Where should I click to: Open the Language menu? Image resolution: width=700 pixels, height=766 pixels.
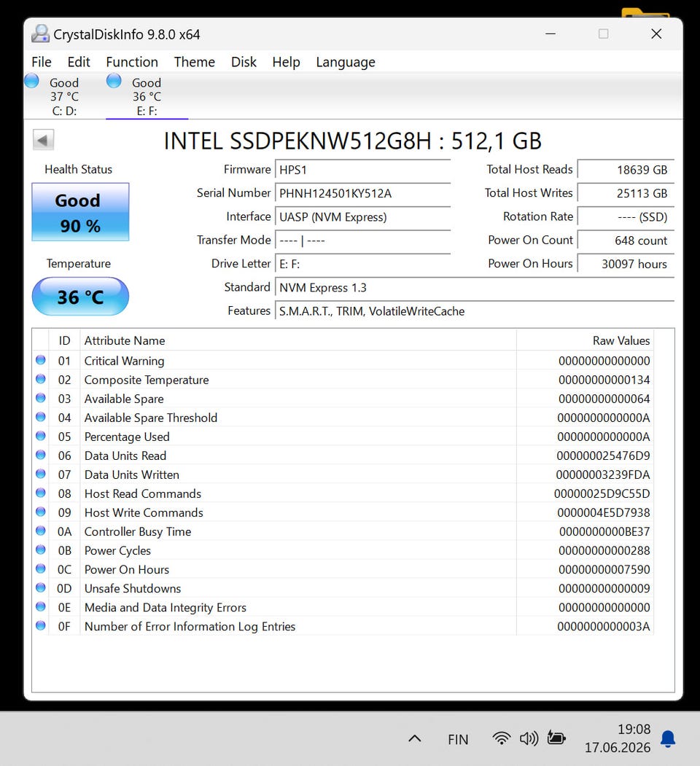tap(346, 62)
